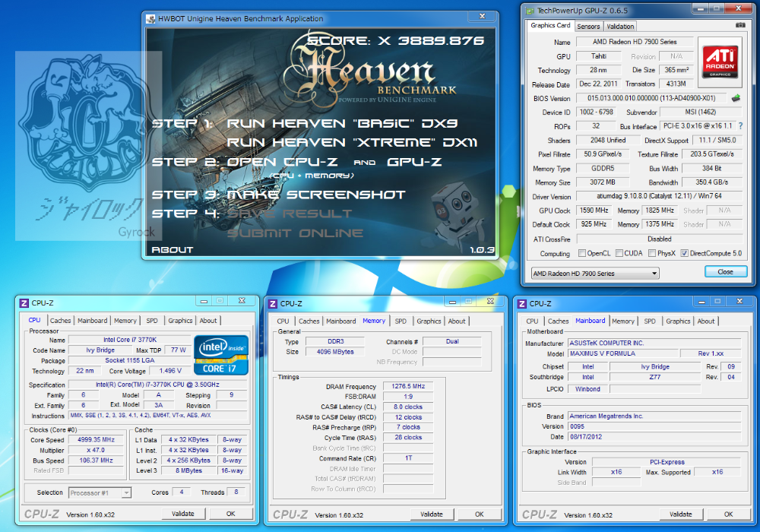Close the Heaven Benchmark window
Screen dimensions: 760x532
[x=483, y=17]
